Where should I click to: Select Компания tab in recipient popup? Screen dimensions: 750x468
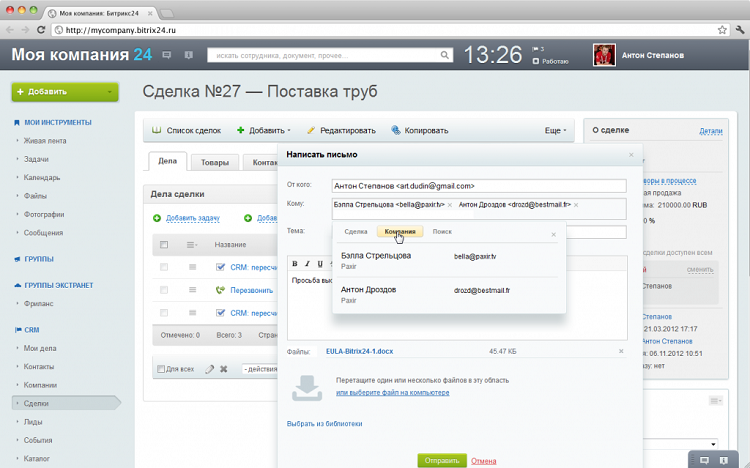click(x=400, y=232)
